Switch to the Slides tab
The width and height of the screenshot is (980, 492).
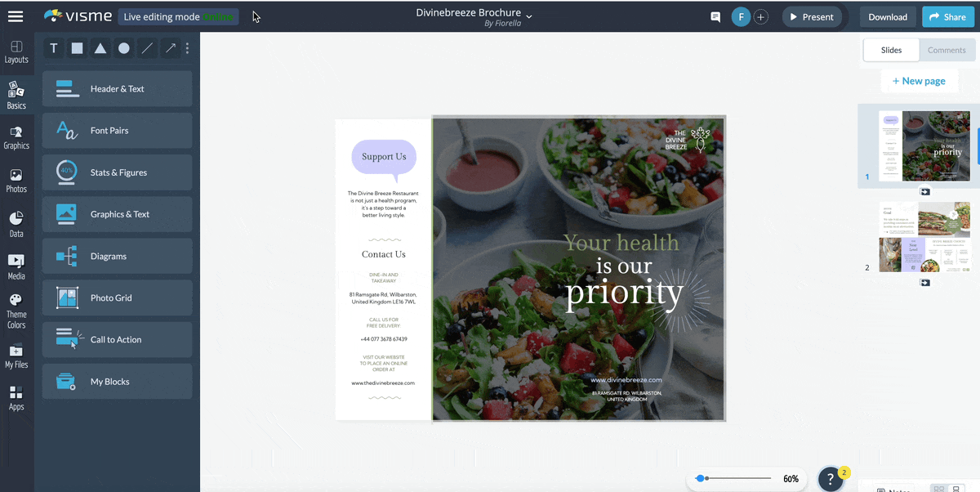pos(890,49)
